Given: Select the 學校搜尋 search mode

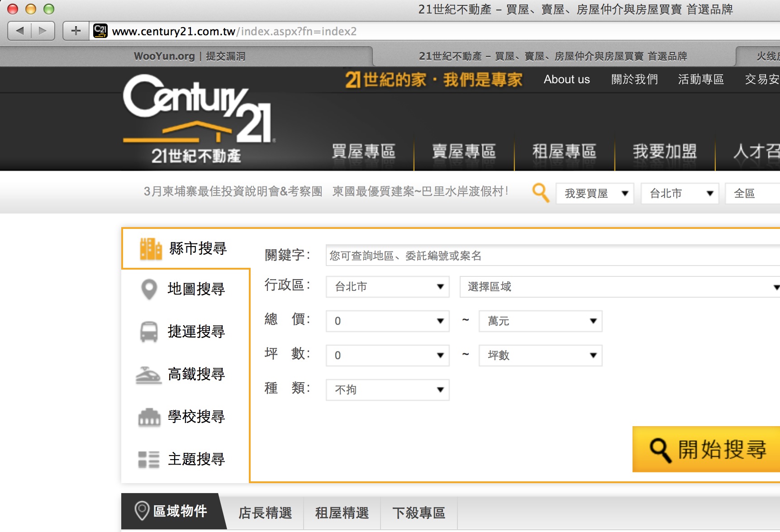Looking at the screenshot, I should [x=185, y=417].
